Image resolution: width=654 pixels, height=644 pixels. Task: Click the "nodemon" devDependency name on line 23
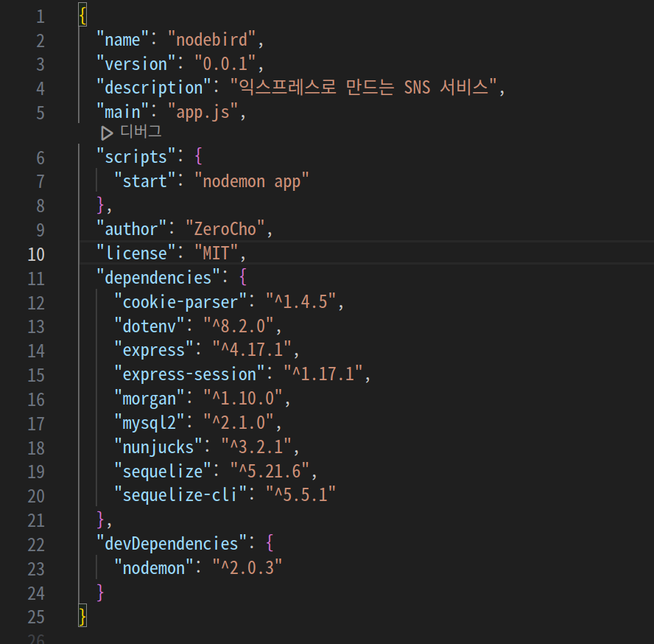pos(154,567)
